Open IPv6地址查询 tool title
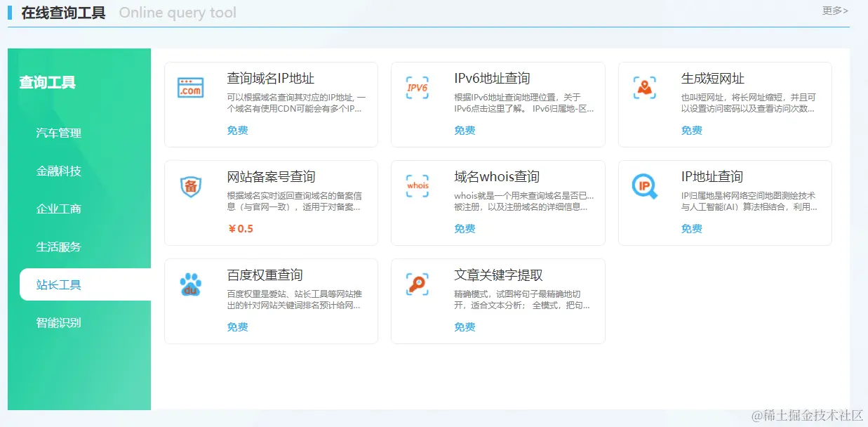 (492, 78)
